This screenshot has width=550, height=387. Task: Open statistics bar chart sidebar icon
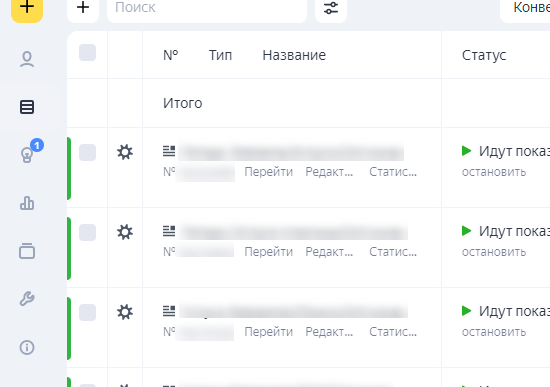coord(27,203)
